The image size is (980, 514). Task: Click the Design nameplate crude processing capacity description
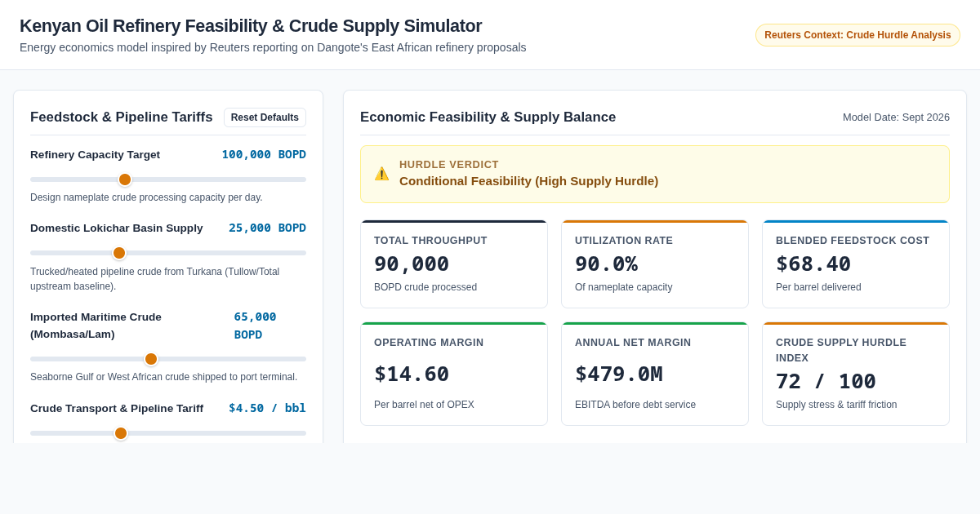click(146, 197)
